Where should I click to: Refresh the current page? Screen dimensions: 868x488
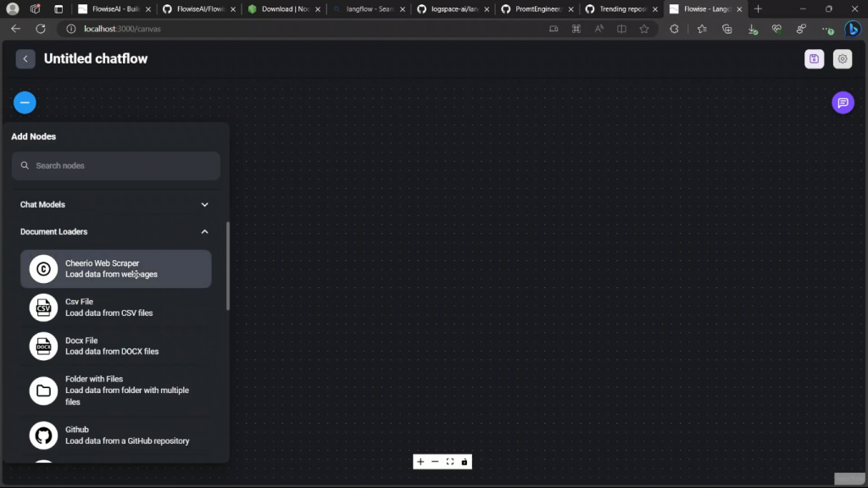[x=41, y=29]
